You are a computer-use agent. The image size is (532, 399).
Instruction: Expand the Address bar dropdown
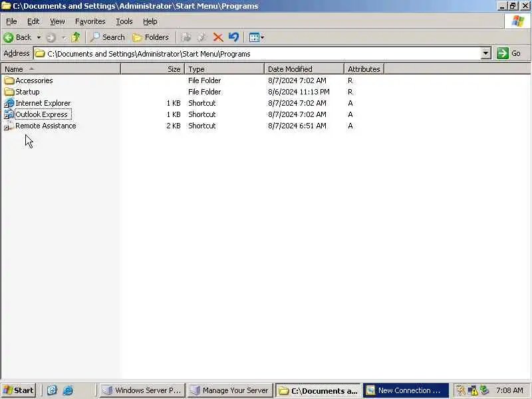[x=486, y=53]
